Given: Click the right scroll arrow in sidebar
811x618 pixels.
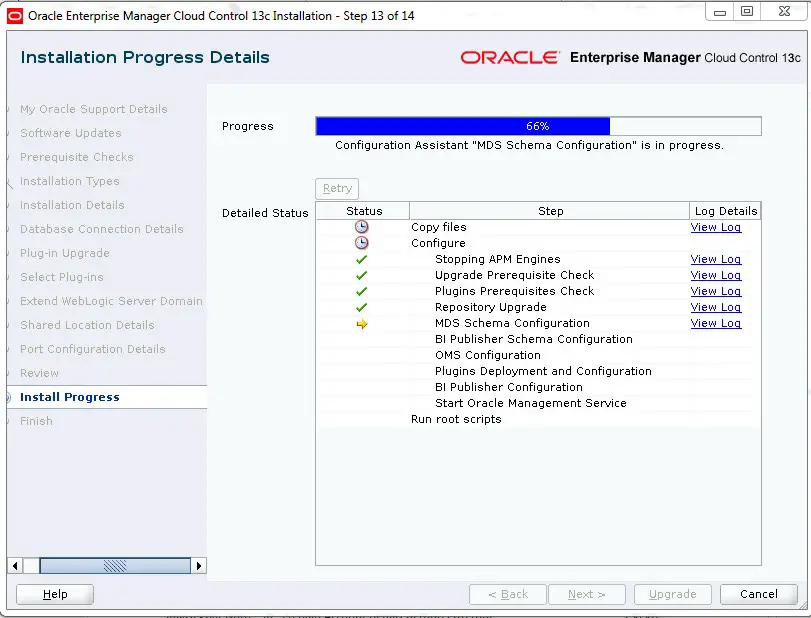Looking at the screenshot, I should click(x=199, y=566).
